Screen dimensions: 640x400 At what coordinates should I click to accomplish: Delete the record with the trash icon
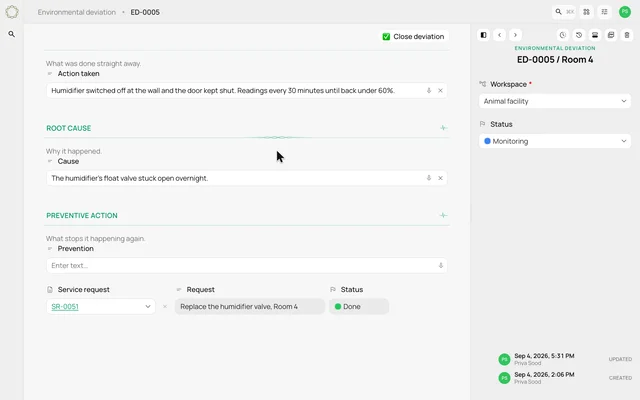point(627,35)
